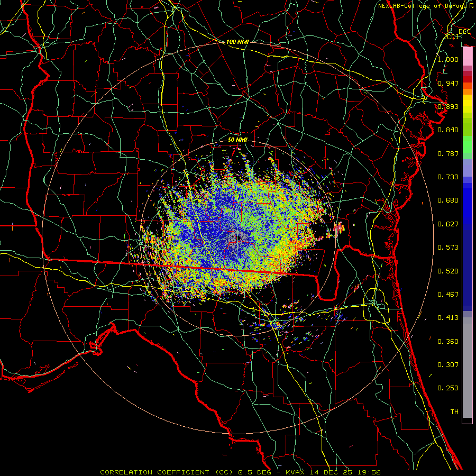Click the isolated pink echo east of radar
Image resolution: width=476 pixels, height=476 pixels.
pos(340,227)
